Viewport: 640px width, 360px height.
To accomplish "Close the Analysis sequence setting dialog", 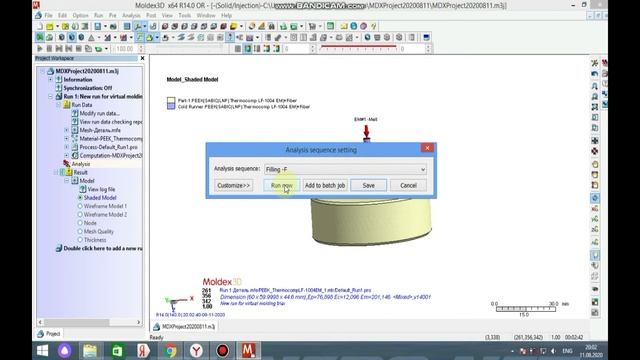I will click(x=427, y=148).
